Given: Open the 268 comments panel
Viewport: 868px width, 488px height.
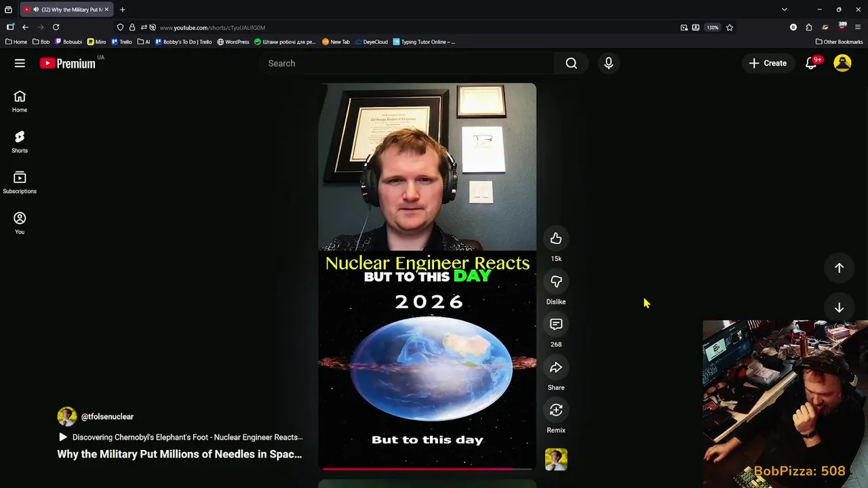Looking at the screenshot, I should (x=556, y=324).
